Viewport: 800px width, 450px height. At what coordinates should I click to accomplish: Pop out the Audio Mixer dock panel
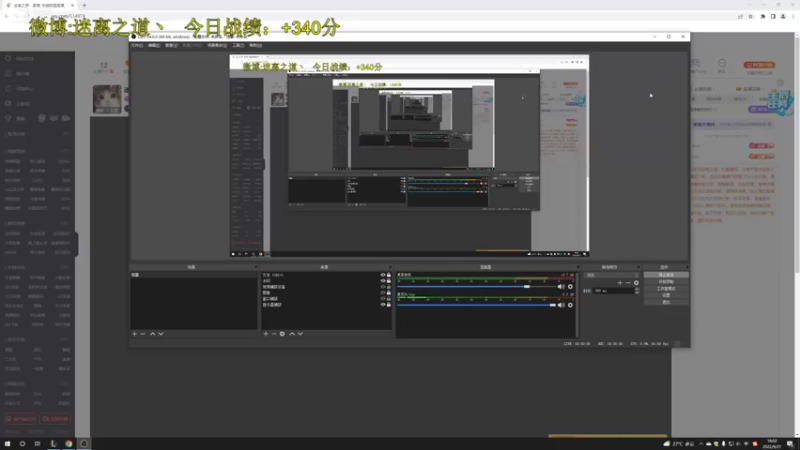(x=578, y=267)
